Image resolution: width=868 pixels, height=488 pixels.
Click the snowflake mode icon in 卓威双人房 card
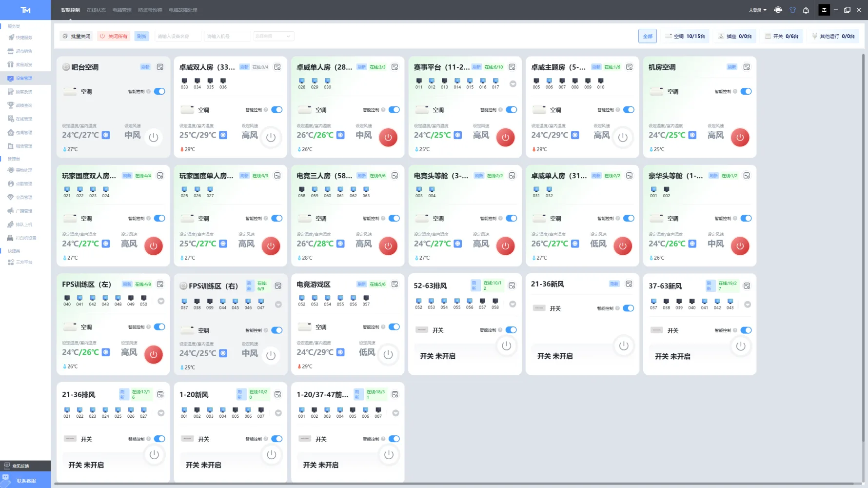pyautogui.click(x=223, y=135)
